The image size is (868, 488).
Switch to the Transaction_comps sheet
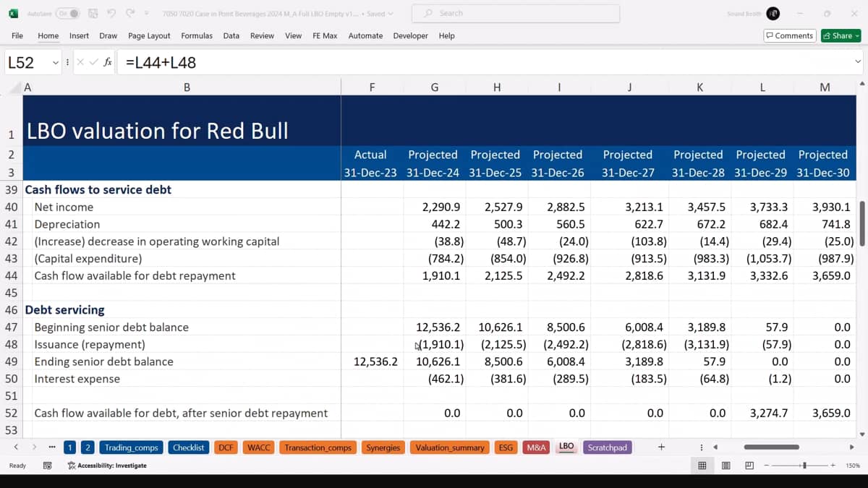point(318,448)
